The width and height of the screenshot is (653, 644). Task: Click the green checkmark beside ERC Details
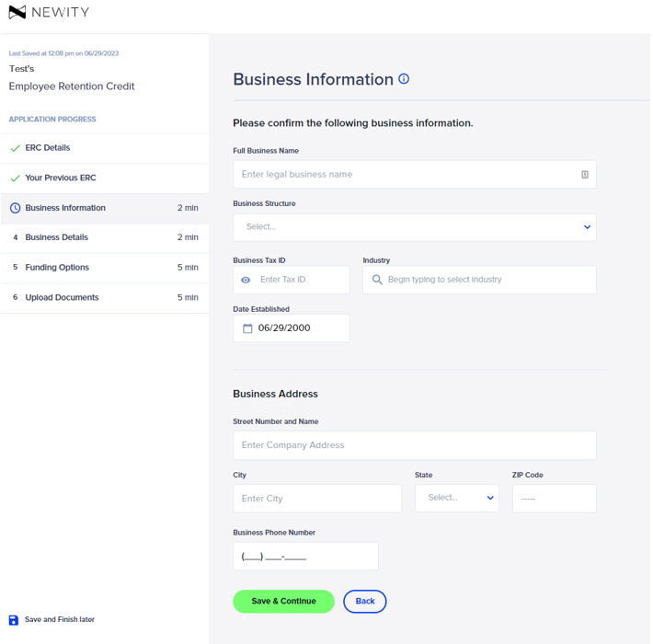pos(16,148)
